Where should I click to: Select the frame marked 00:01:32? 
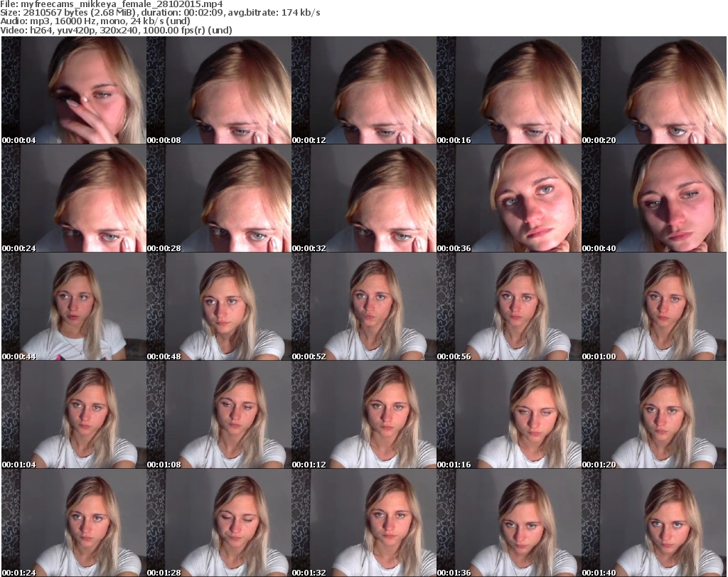(x=363, y=523)
